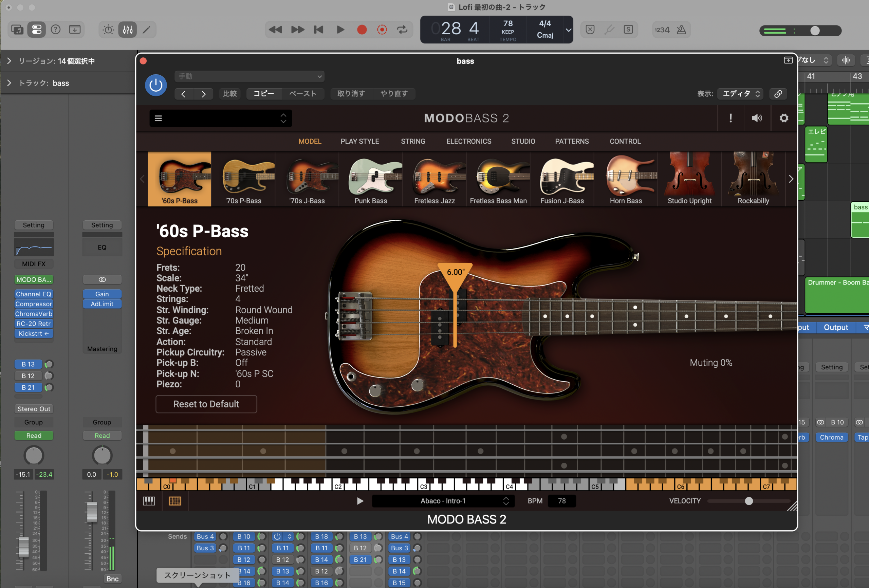Image resolution: width=869 pixels, height=588 pixels.
Task: Open the Stereo Out output slot
Action: click(x=34, y=409)
